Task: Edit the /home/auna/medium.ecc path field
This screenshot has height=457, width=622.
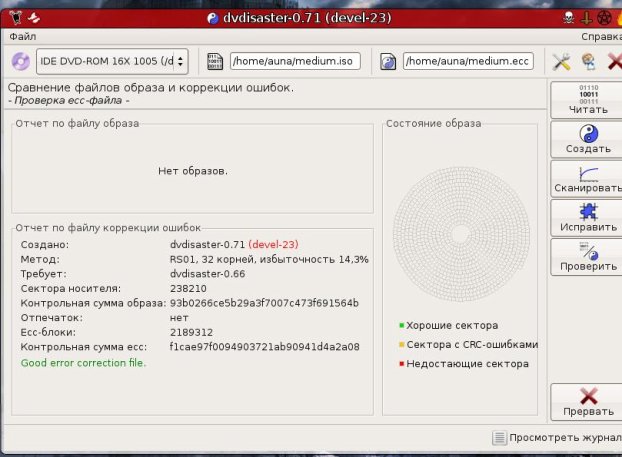Action: pos(468,61)
